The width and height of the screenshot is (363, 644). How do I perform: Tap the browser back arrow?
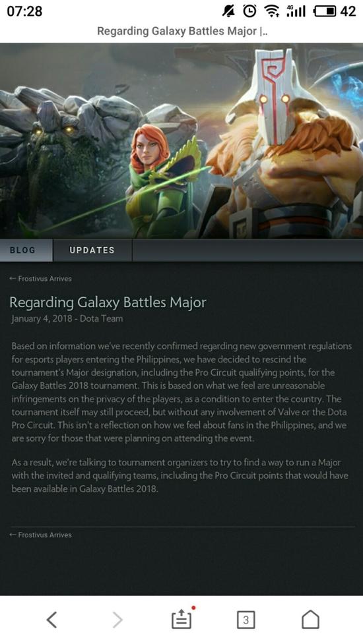[51, 619]
